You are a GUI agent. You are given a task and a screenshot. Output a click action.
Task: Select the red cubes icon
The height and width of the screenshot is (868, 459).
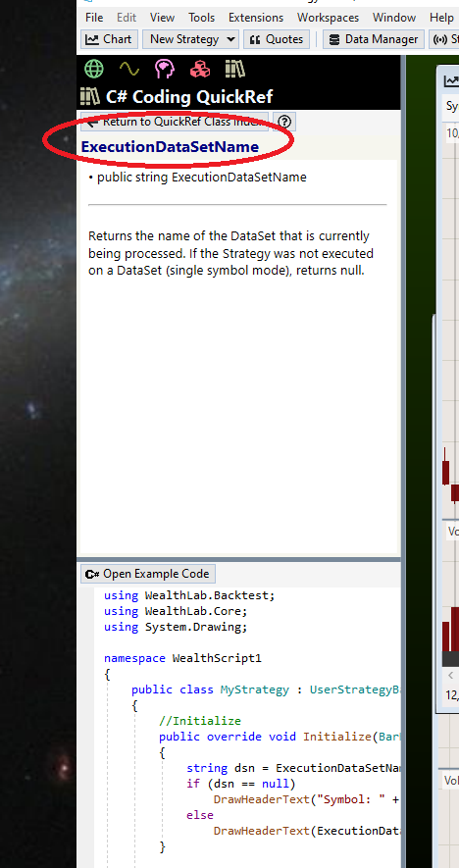pyautogui.click(x=200, y=69)
